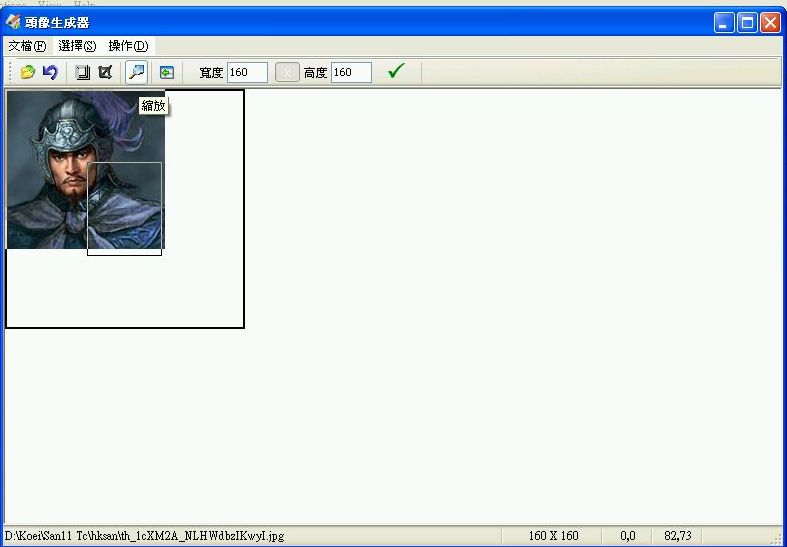Click the warrior portrait image
787x547 pixels.
[x=86, y=170]
